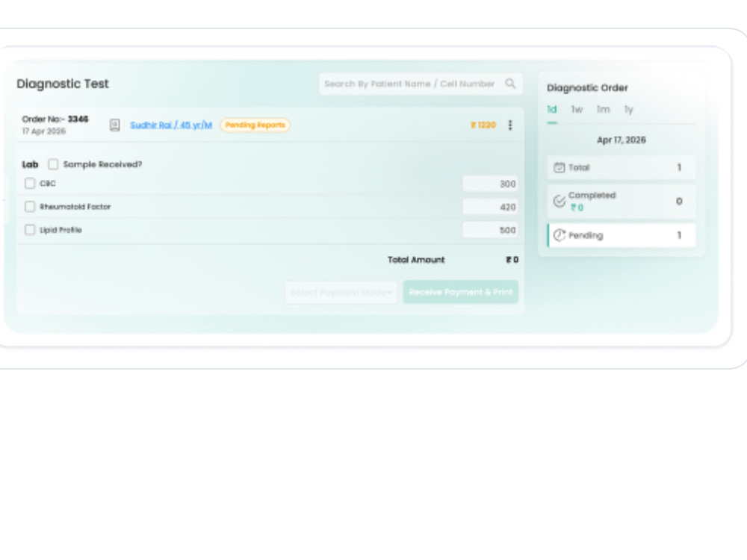Open the three-dot menu for order 3346

pyautogui.click(x=510, y=125)
